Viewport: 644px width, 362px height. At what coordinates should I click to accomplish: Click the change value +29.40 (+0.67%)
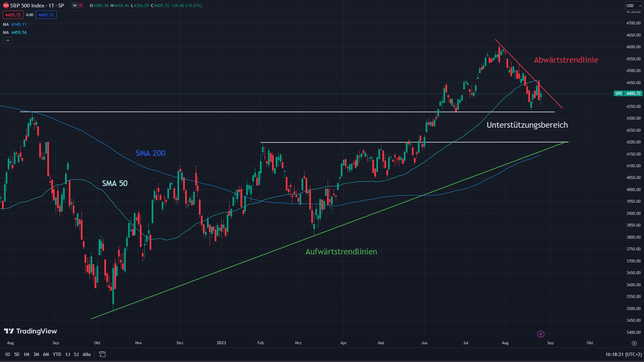click(186, 6)
